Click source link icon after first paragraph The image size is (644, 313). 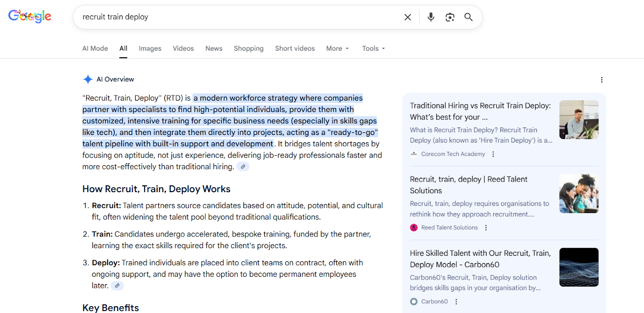(243, 167)
